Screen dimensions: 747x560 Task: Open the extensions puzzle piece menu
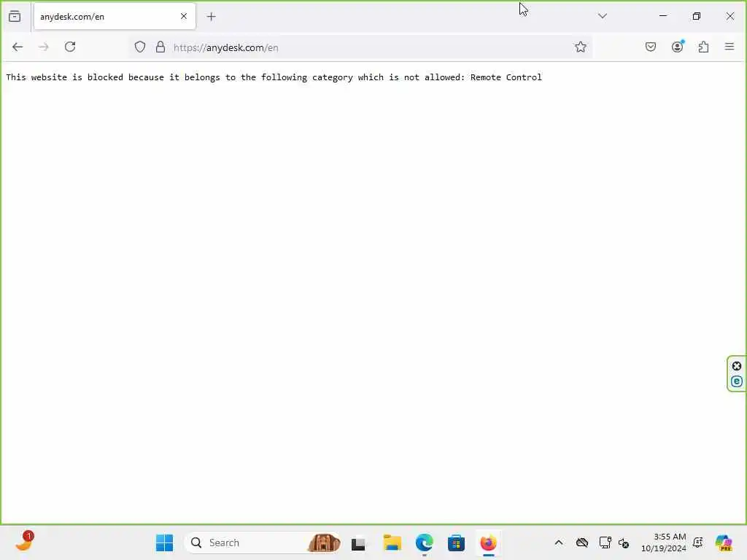click(x=704, y=47)
